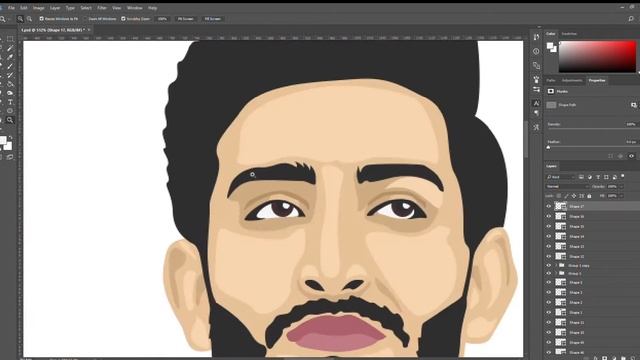The image size is (640, 360).
Task: Open the Fill slider dropdown arrow
Action: pyautogui.click(x=621, y=196)
